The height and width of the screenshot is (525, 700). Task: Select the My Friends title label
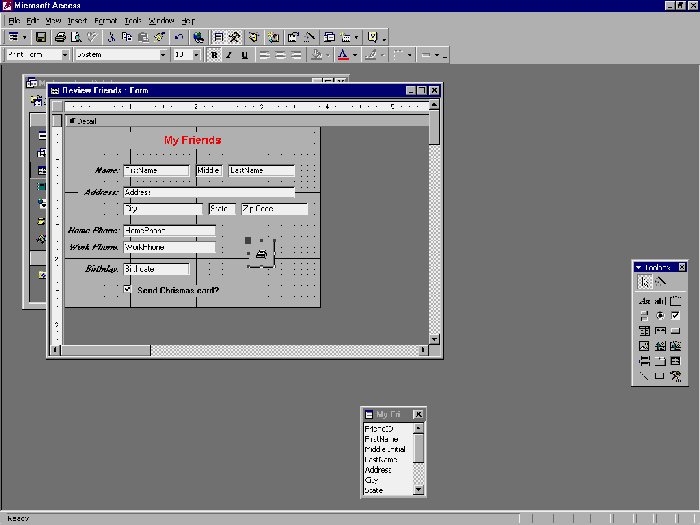(192, 141)
